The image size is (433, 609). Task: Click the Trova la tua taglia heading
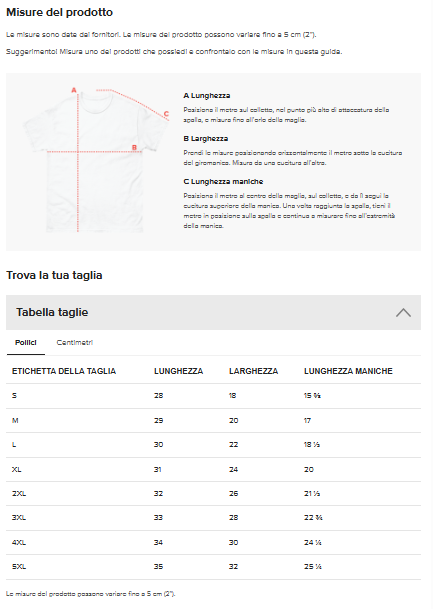(x=54, y=275)
